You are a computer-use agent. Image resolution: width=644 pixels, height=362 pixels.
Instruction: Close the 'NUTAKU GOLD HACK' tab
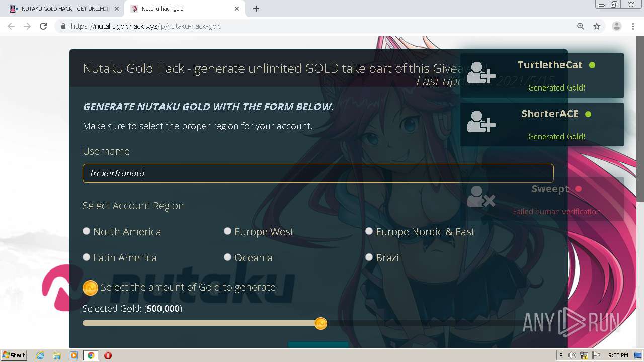pos(117,9)
